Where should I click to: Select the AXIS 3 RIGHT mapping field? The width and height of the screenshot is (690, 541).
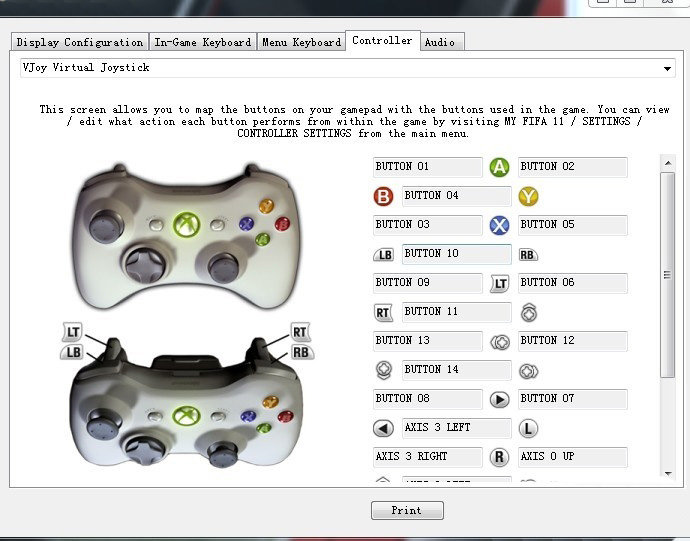click(428, 457)
